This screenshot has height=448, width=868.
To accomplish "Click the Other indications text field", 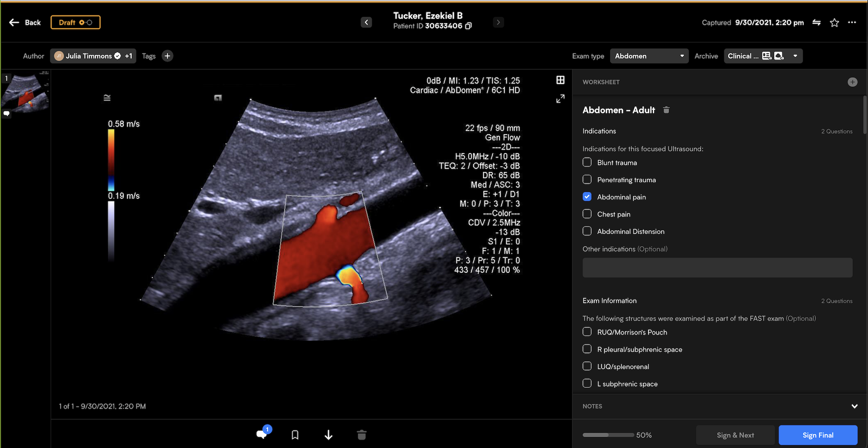I will (717, 268).
